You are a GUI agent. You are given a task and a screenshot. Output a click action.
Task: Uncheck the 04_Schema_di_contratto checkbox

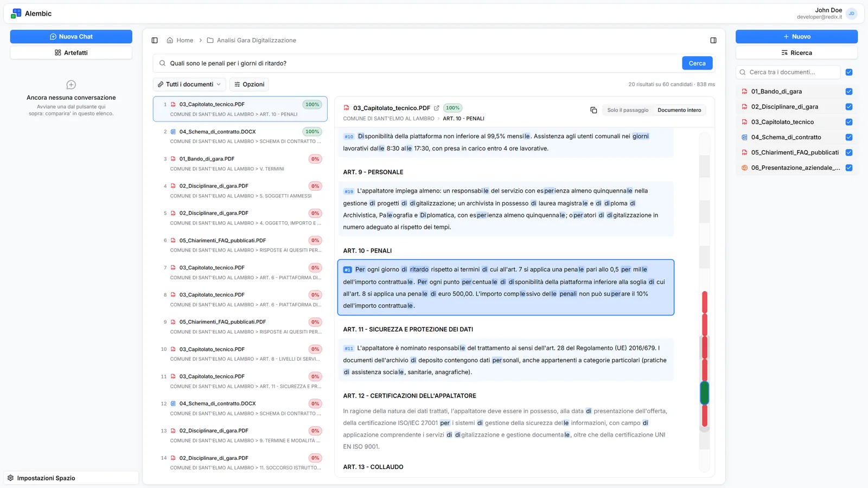[849, 137]
